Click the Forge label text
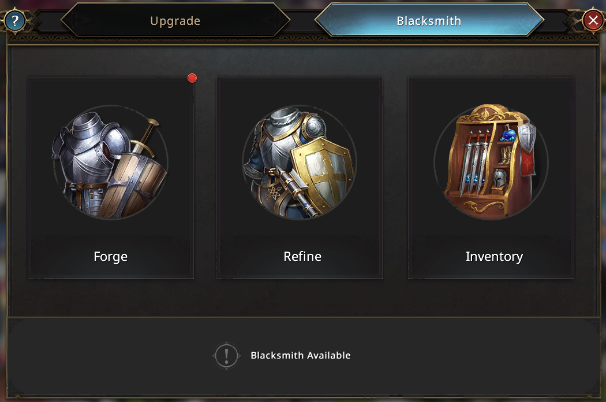 110,256
